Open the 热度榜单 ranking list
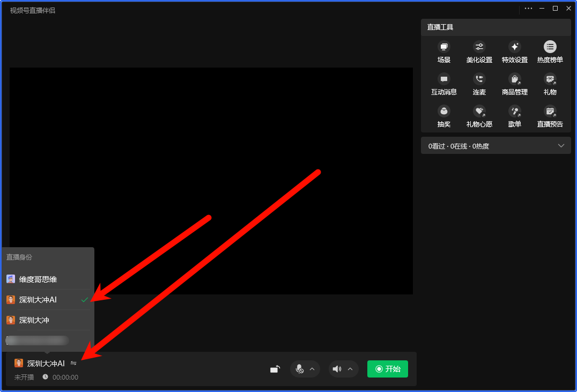 coord(550,47)
